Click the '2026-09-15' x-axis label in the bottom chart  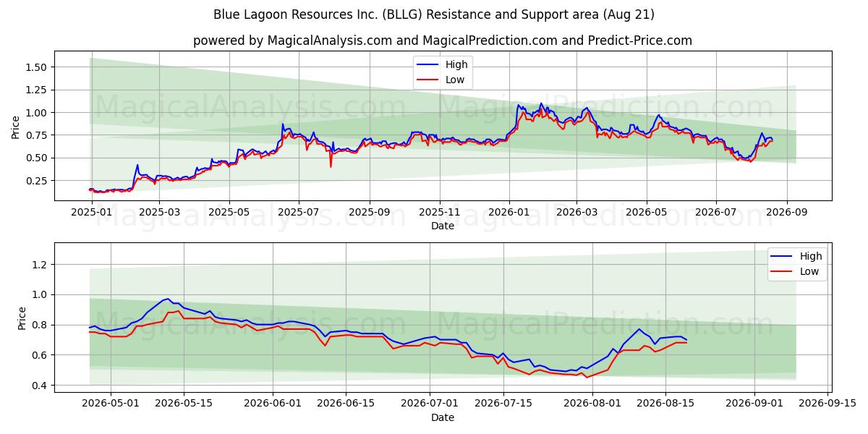[828, 404]
